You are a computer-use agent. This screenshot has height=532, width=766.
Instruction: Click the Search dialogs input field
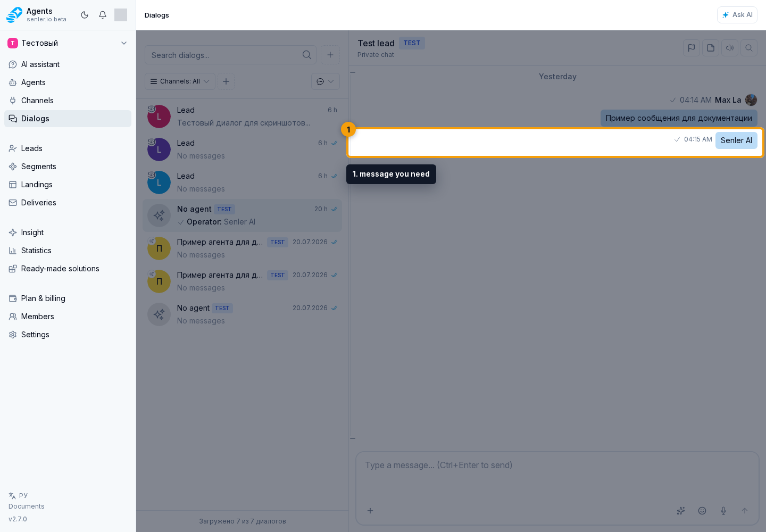coord(230,55)
